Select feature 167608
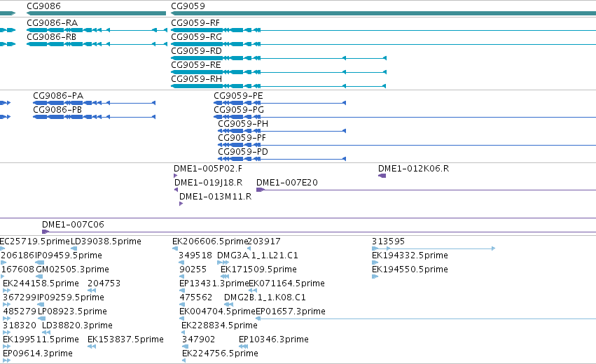 18,269
